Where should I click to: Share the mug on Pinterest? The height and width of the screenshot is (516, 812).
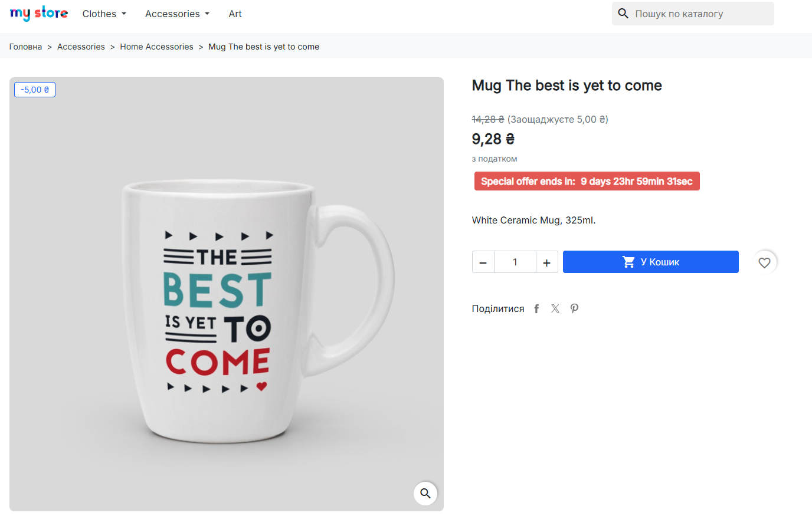pos(574,308)
